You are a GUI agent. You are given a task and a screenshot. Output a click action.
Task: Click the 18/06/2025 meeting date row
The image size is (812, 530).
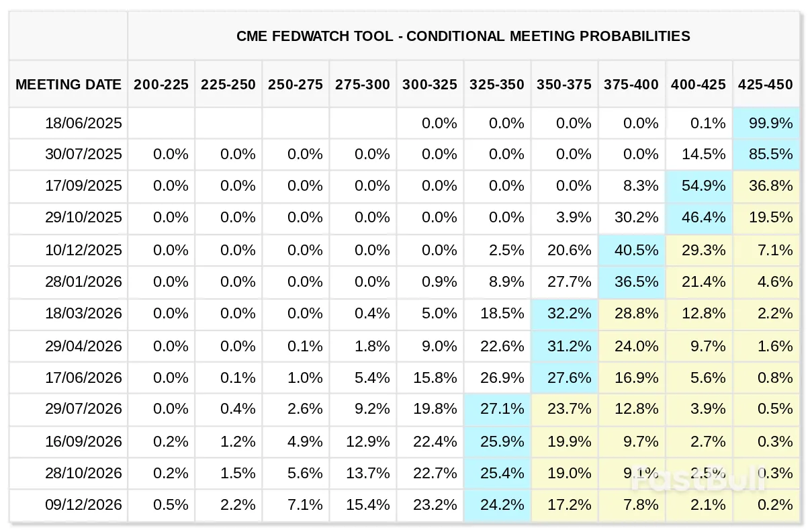point(83,123)
